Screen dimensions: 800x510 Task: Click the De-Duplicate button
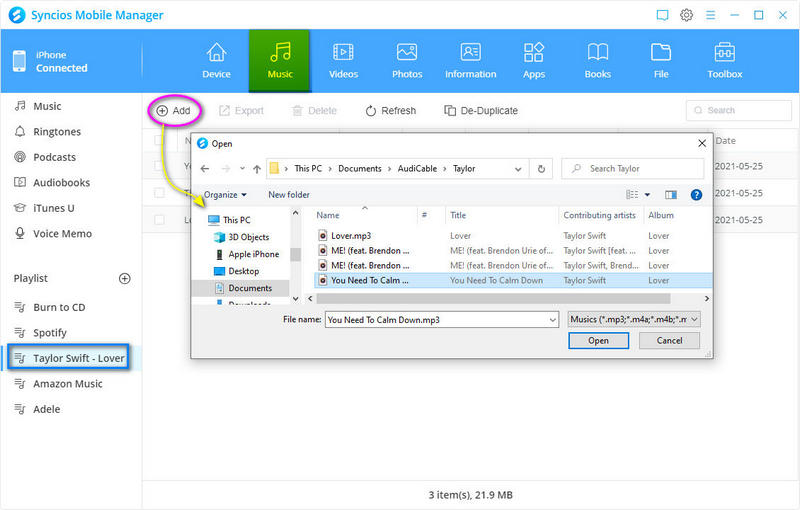pos(481,111)
